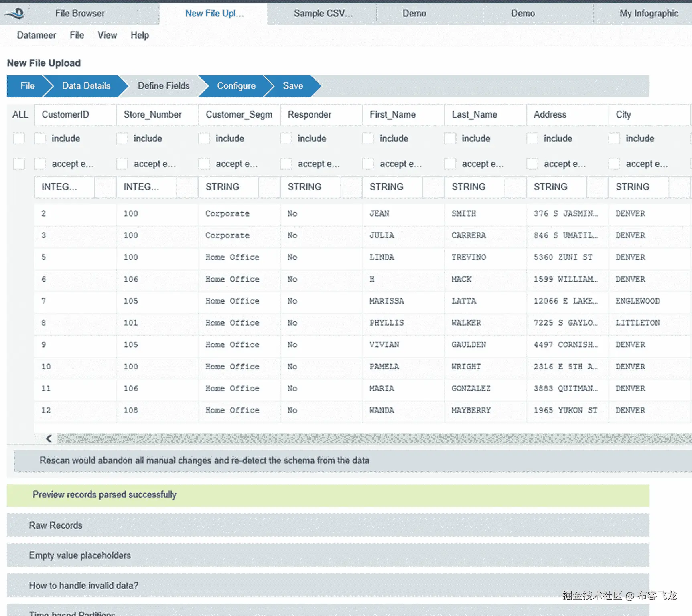692x616 pixels.
Task: Click Rescan schema bar
Action: pyautogui.click(x=353, y=461)
